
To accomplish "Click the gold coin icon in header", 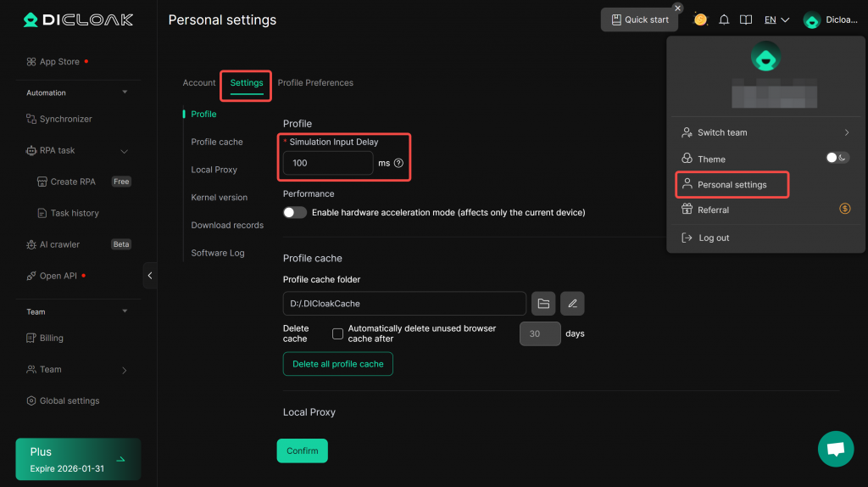I will pos(700,20).
